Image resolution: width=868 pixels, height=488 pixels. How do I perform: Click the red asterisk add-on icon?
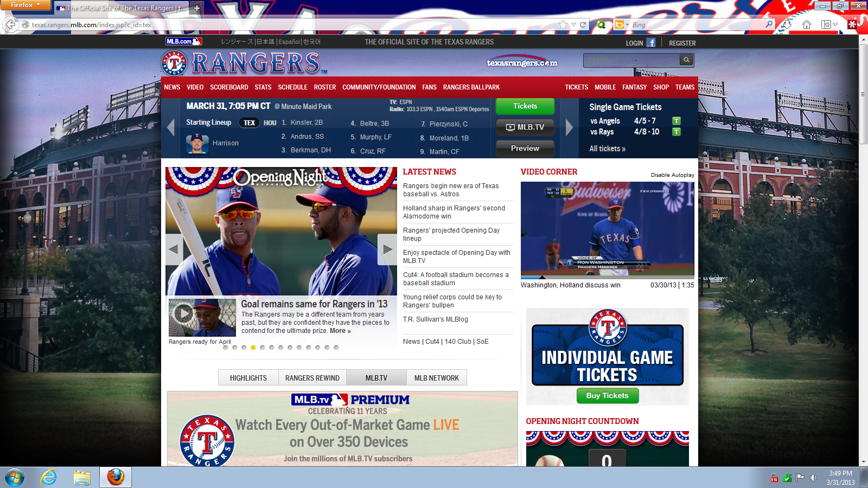click(x=852, y=24)
